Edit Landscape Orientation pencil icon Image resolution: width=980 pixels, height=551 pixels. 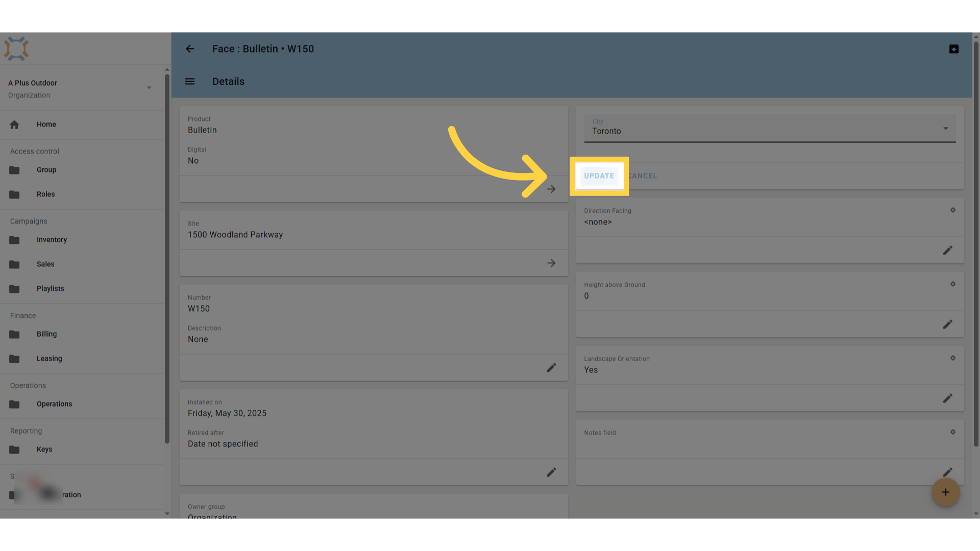948,398
